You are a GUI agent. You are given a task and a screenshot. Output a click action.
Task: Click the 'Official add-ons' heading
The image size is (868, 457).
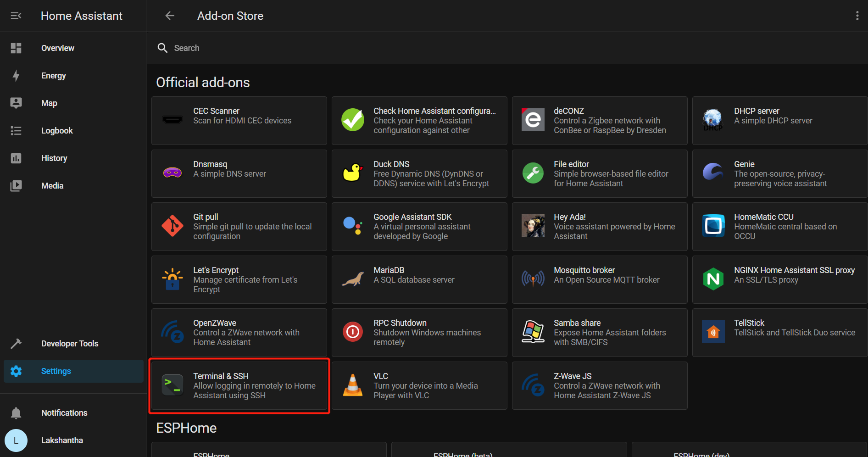point(203,83)
